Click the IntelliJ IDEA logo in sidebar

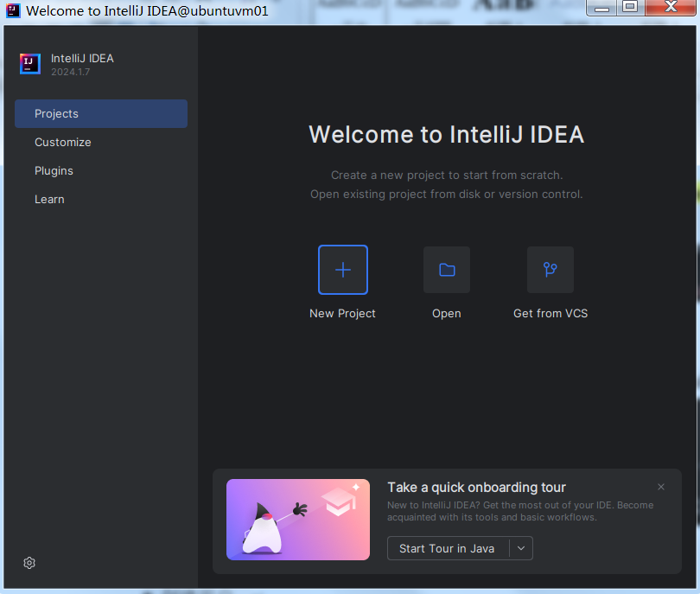(x=30, y=64)
